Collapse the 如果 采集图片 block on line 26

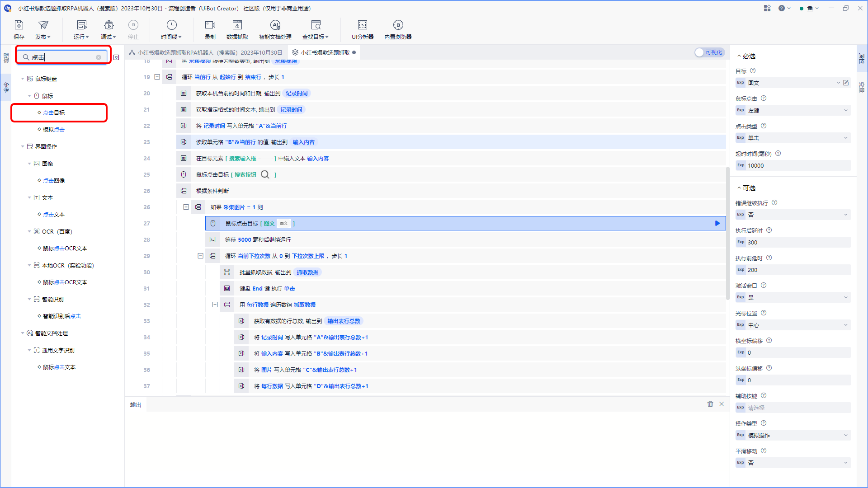[186, 207]
